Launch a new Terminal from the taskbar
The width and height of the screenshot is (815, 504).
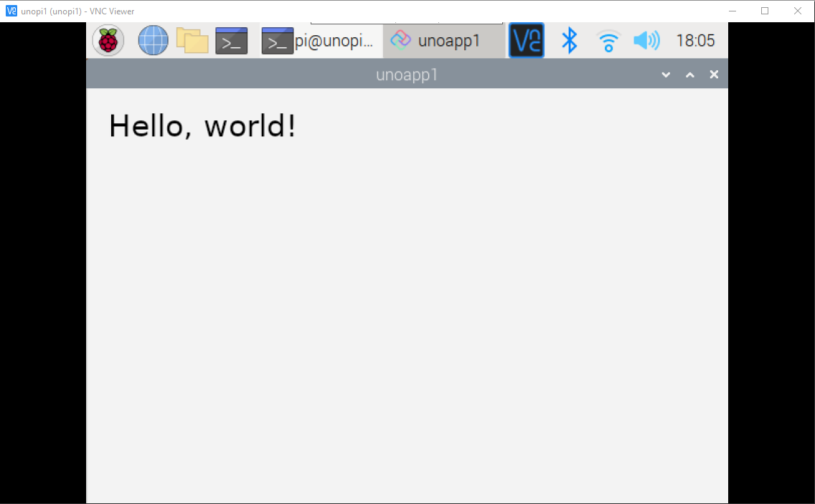click(231, 40)
